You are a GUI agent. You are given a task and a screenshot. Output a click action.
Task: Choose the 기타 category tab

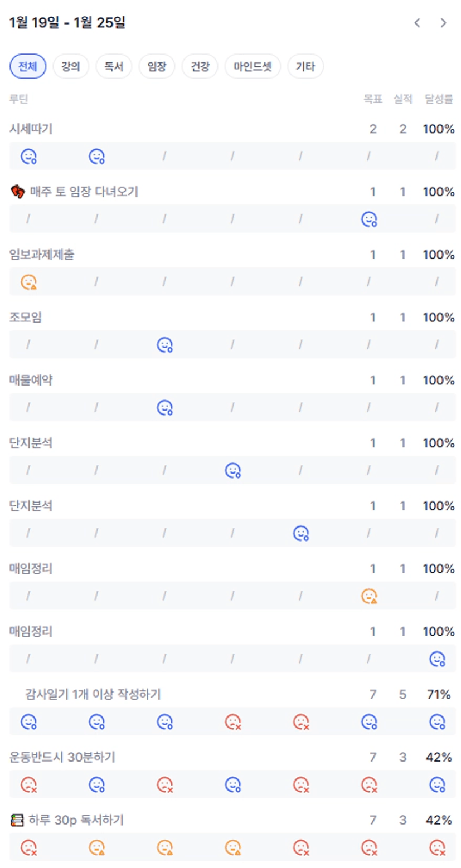(305, 67)
